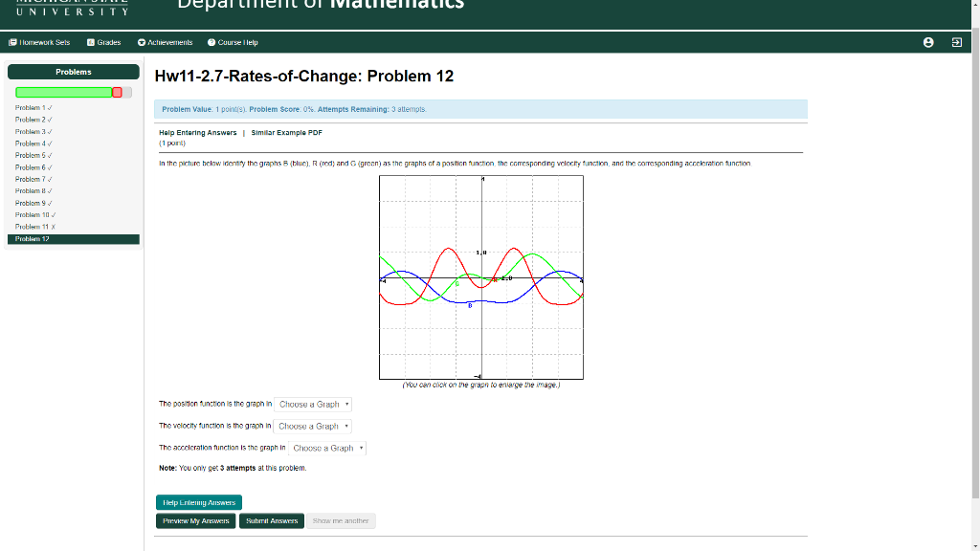Image resolution: width=980 pixels, height=551 pixels.
Task: Click the Grades icon
Action: (x=91, y=42)
